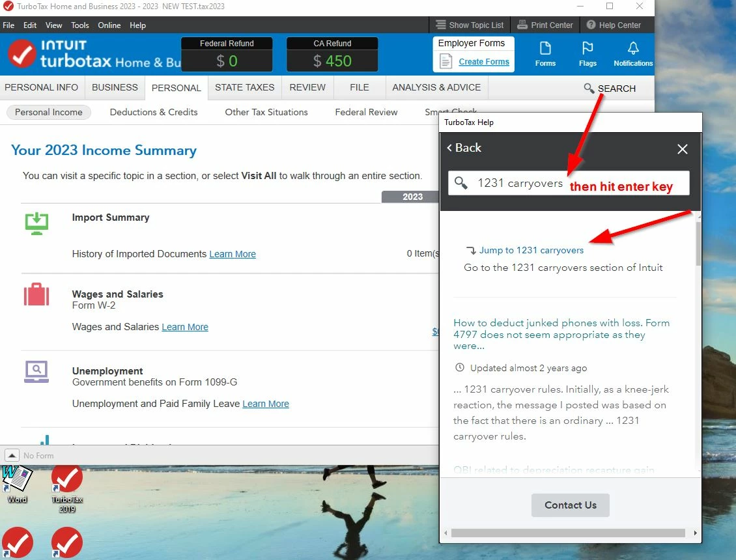Open the TurboTax 2019 desktop shortcut

67,488
